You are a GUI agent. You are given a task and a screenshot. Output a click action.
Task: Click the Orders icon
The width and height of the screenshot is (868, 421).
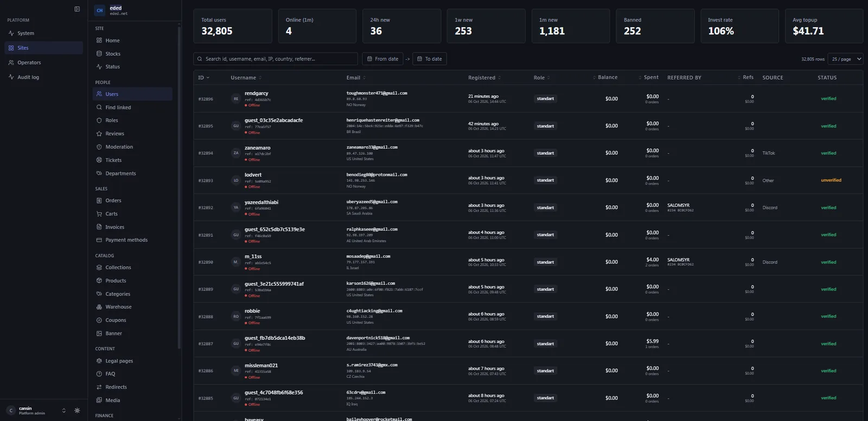(x=99, y=201)
